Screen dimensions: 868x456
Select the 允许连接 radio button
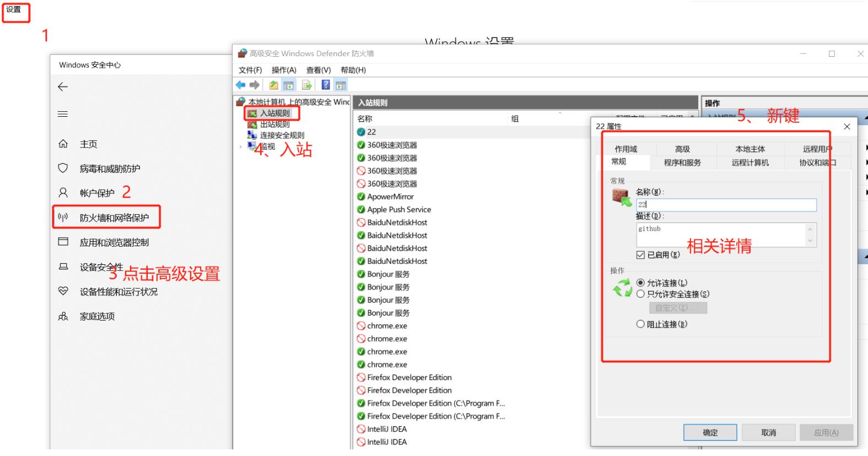click(x=640, y=283)
